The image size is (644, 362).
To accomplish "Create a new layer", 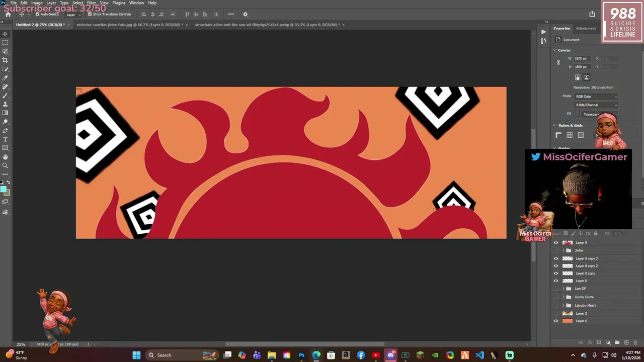I will tap(626, 342).
